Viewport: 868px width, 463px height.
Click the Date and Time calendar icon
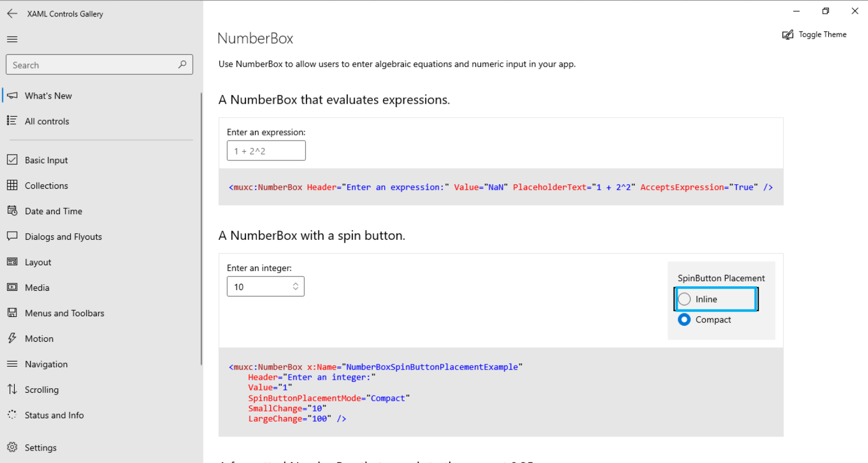coord(12,211)
